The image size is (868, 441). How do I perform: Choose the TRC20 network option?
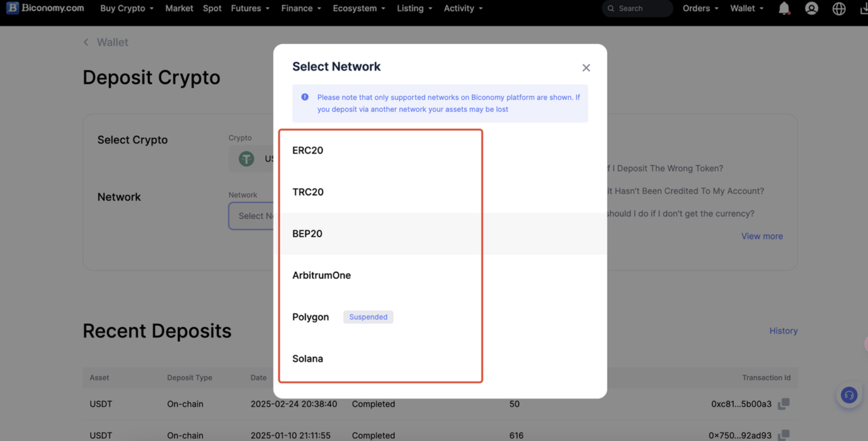click(x=308, y=192)
